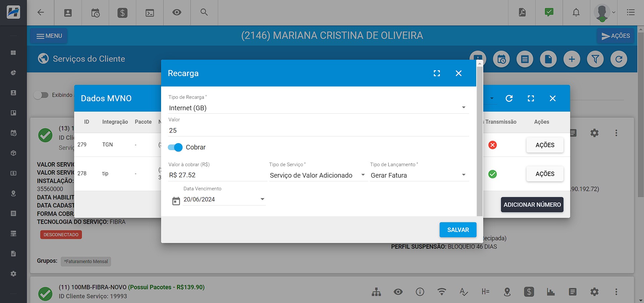Image resolution: width=644 pixels, height=303 pixels.
Task: Open dropdown arrow in Dados MVNO header
Action: coord(492,98)
